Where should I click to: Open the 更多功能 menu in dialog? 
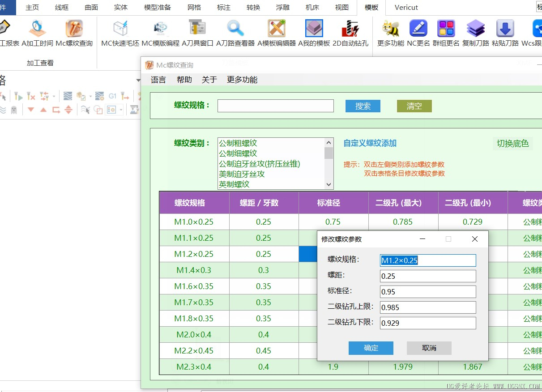click(242, 80)
